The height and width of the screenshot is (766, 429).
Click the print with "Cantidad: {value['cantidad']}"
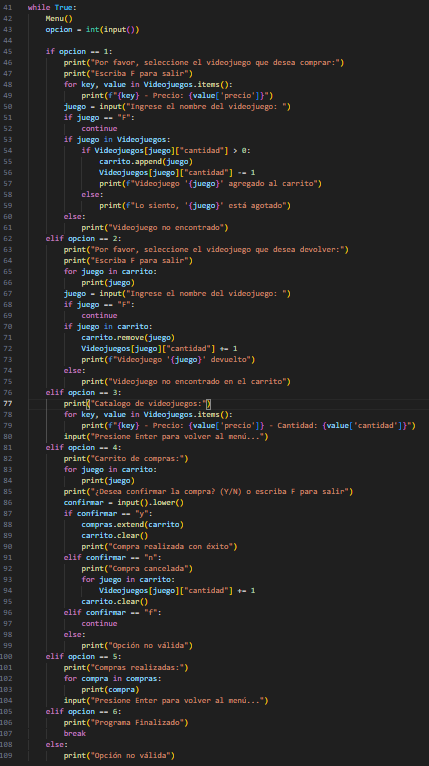pyautogui.click(x=248, y=426)
